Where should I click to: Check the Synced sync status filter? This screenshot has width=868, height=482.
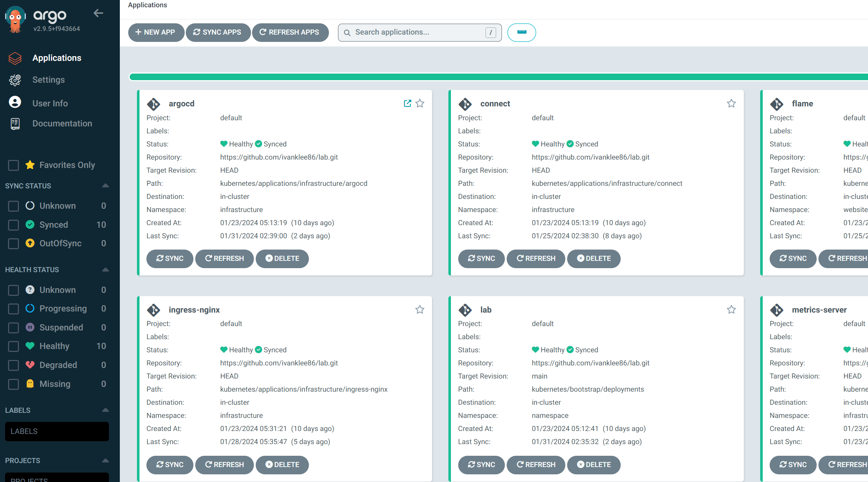point(13,225)
